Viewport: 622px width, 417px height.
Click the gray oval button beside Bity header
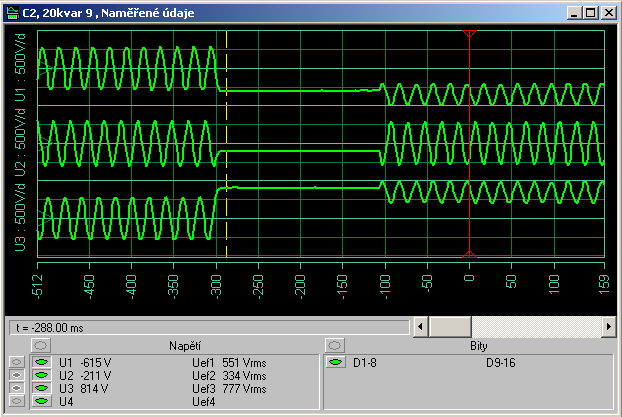335,345
